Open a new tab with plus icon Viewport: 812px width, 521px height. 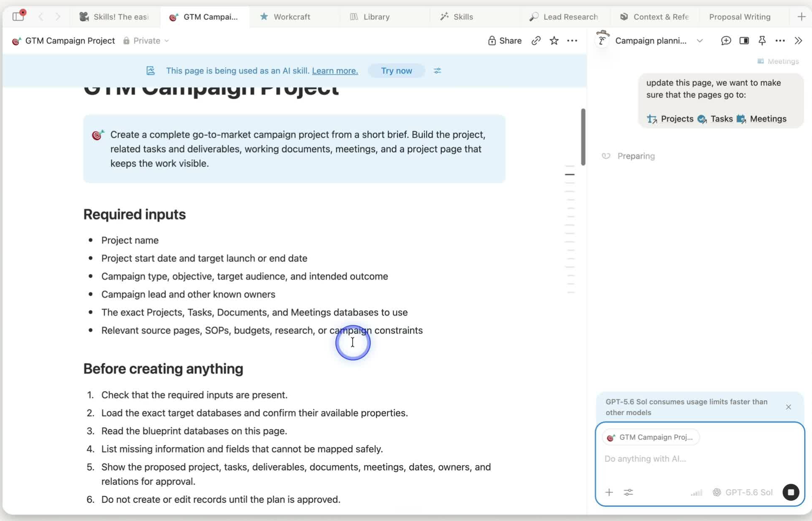pos(801,16)
